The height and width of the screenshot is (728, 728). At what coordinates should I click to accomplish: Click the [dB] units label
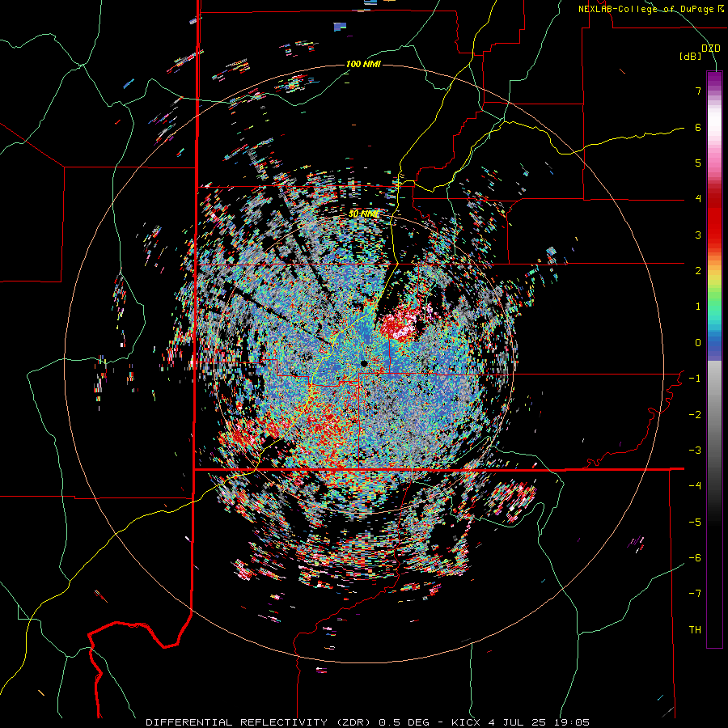[x=690, y=56]
